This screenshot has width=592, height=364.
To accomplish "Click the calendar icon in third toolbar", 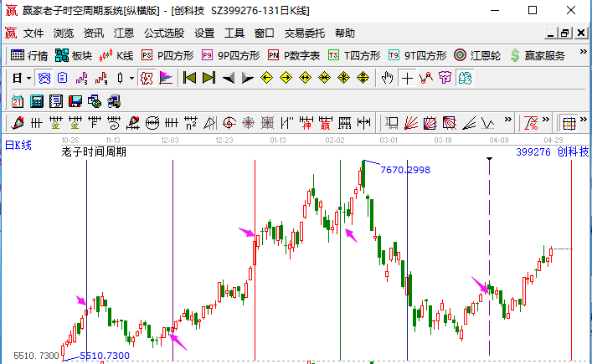I will coord(17,100).
